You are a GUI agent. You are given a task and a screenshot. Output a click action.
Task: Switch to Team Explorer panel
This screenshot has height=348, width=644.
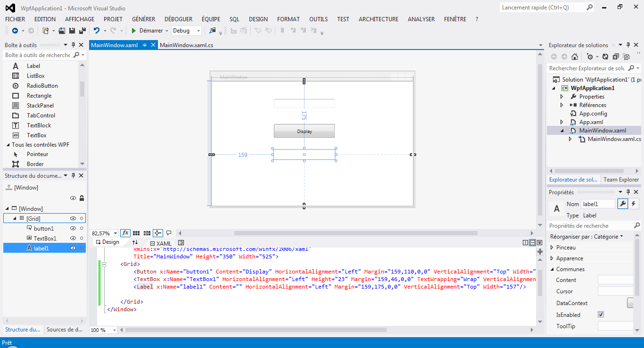point(621,179)
